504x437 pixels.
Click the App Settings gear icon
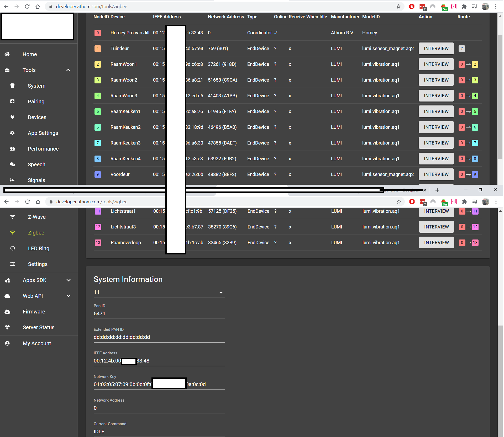coord(12,133)
